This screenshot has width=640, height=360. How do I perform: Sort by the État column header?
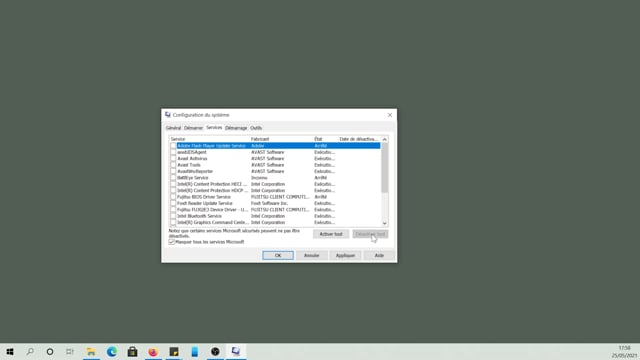point(325,139)
